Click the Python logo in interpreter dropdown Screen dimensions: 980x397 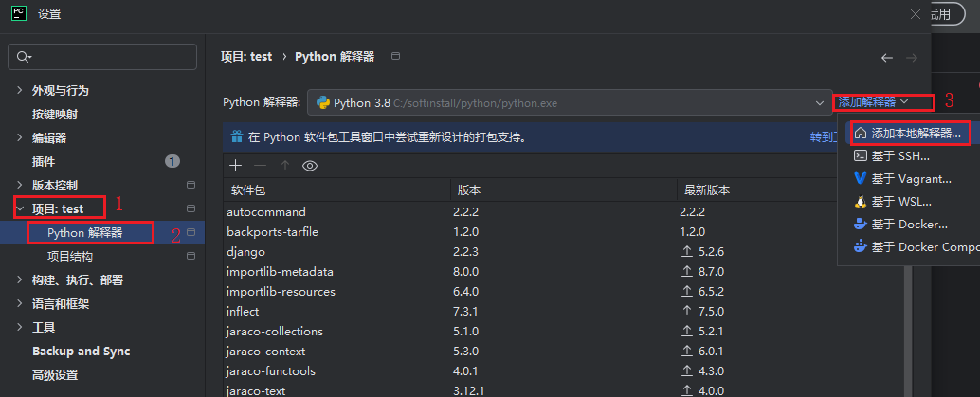click(323, 102)
